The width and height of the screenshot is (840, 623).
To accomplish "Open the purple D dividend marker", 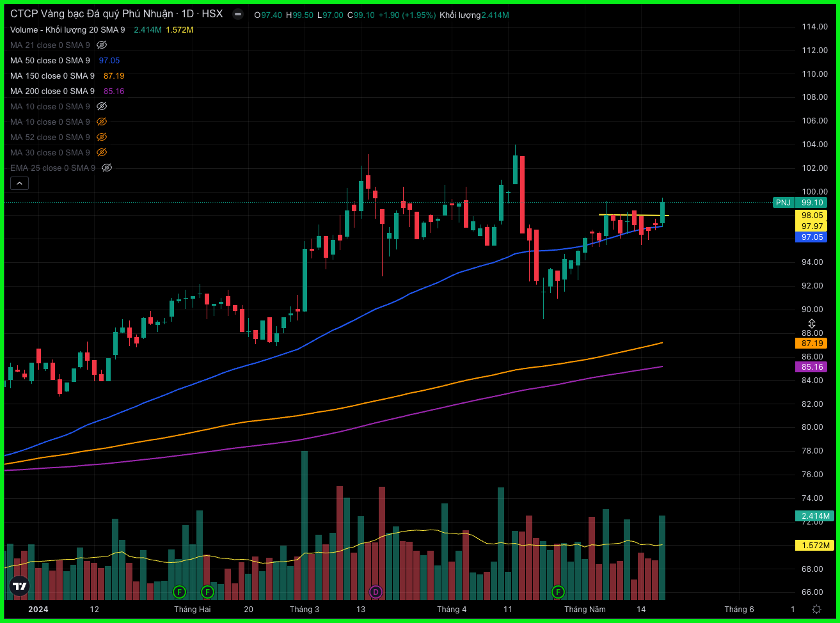I will [376, 592].
